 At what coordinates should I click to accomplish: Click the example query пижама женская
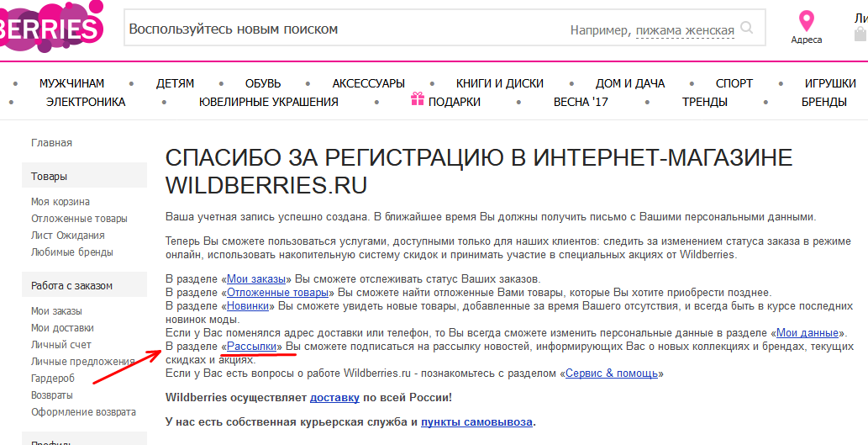(x=685, y=30)
